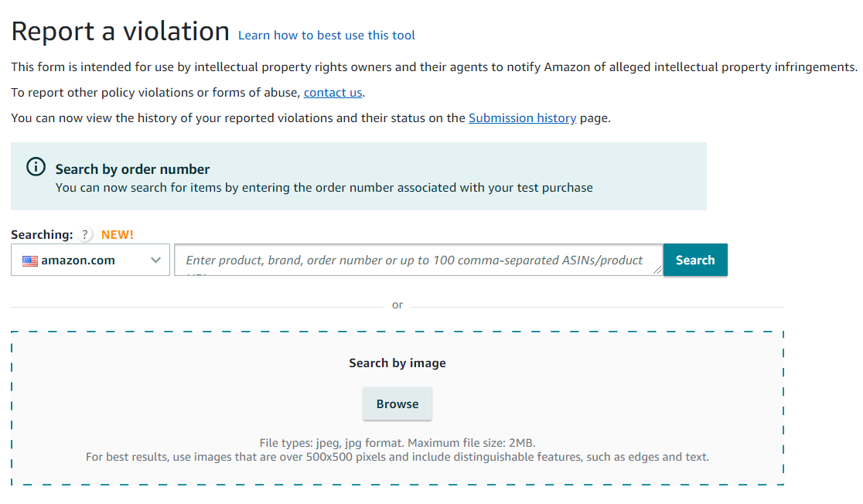Open the Submission history page link

click(522, 117)
